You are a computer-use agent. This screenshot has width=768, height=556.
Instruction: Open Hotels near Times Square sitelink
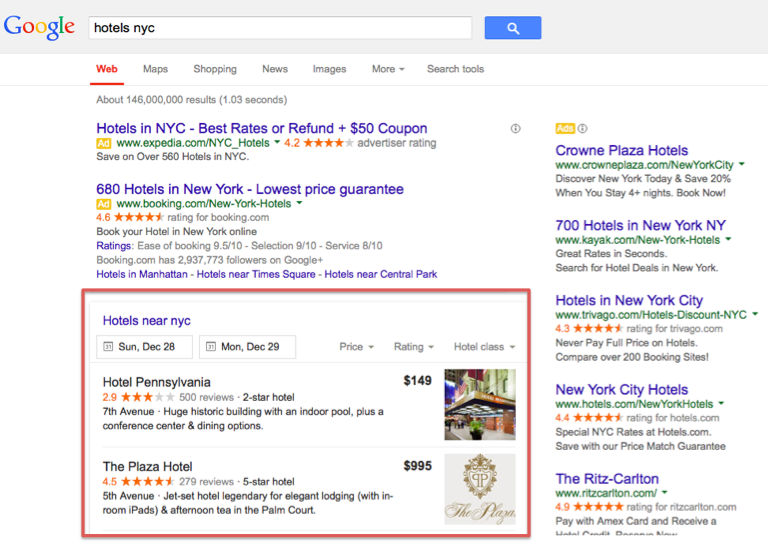pos(256,274)
